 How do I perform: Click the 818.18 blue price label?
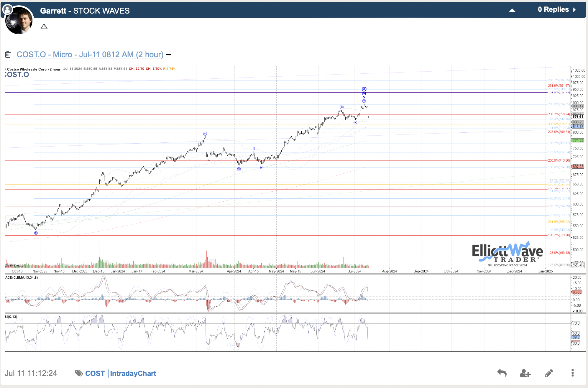click(578, 127)
